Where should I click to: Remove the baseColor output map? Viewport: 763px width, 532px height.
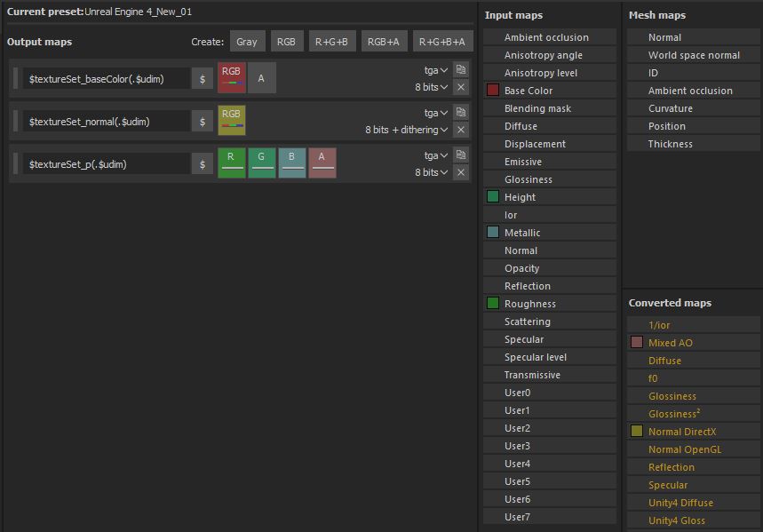[461, 87]
